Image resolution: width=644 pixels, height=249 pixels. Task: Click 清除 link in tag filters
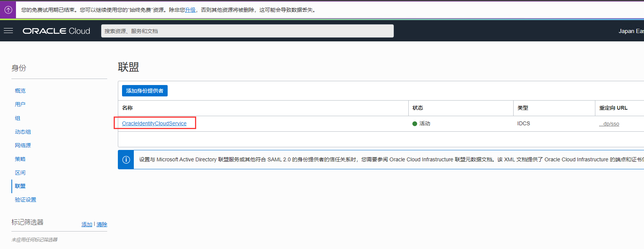102,224
